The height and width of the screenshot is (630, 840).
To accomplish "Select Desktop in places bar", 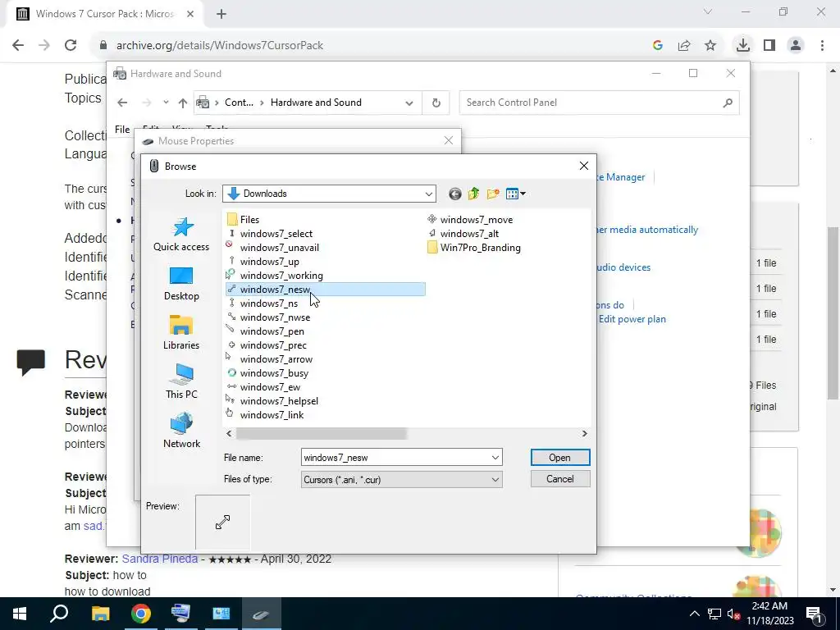I will click(181, 284).
